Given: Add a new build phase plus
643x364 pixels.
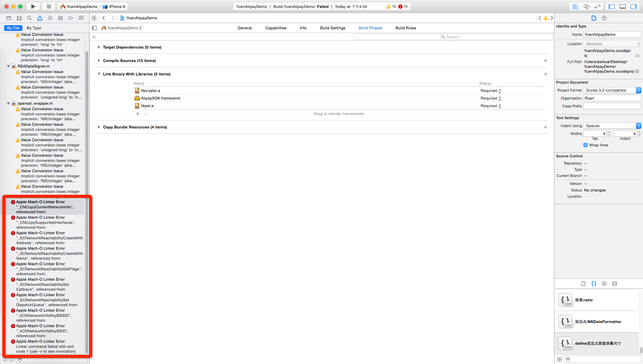Looking at the screenshot, I should pyautogui.click(x=94, y=37).
